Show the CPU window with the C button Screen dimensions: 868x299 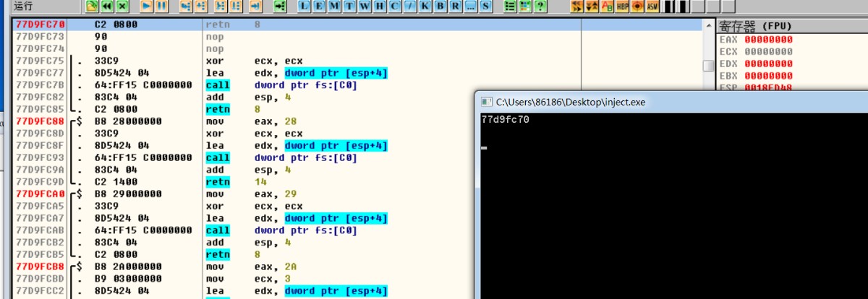click(395, 6)
